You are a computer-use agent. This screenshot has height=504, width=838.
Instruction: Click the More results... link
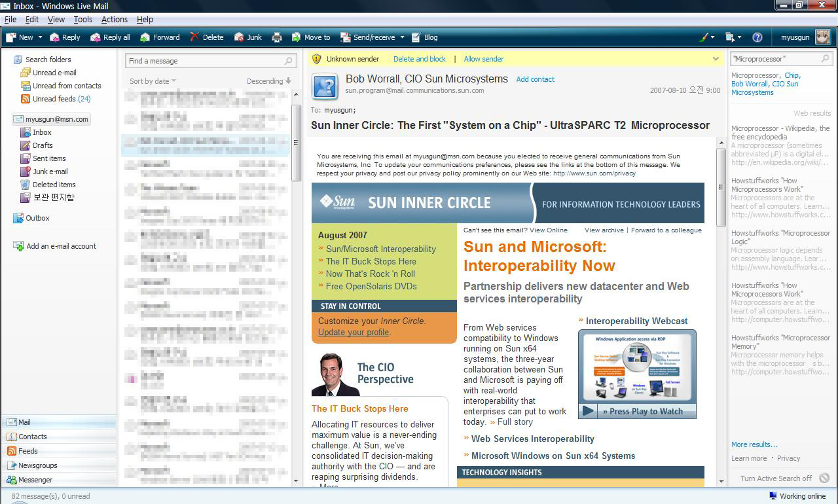point(754,444)
